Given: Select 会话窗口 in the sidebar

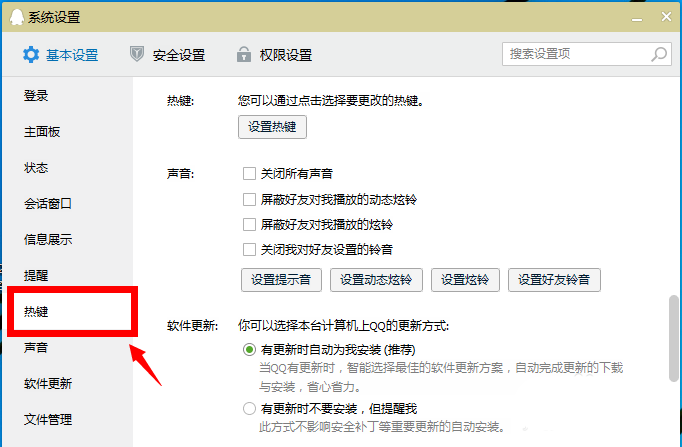Looking at the screenshot, I should (48, 203).
